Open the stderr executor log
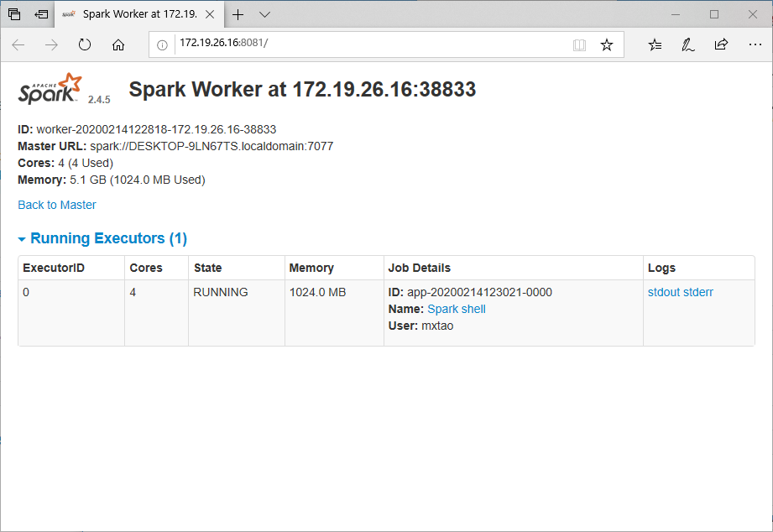This screenshot has width=773, height=532. 699,292
